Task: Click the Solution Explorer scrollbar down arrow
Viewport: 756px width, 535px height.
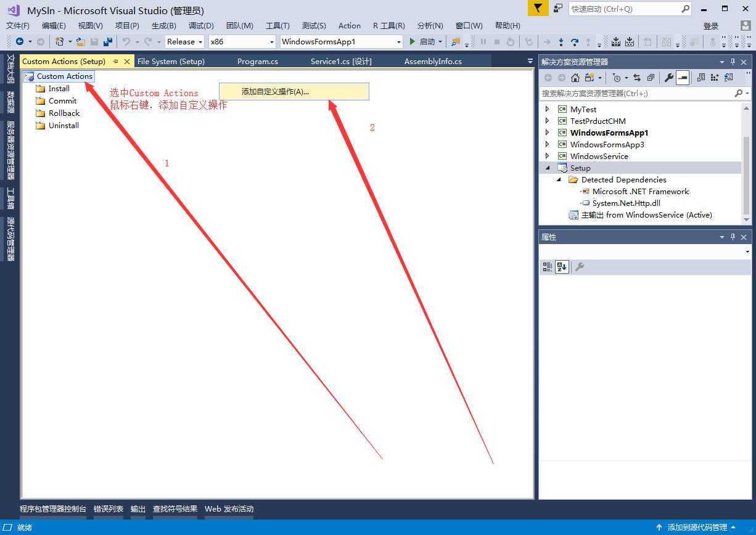Action: pos(746,219)
